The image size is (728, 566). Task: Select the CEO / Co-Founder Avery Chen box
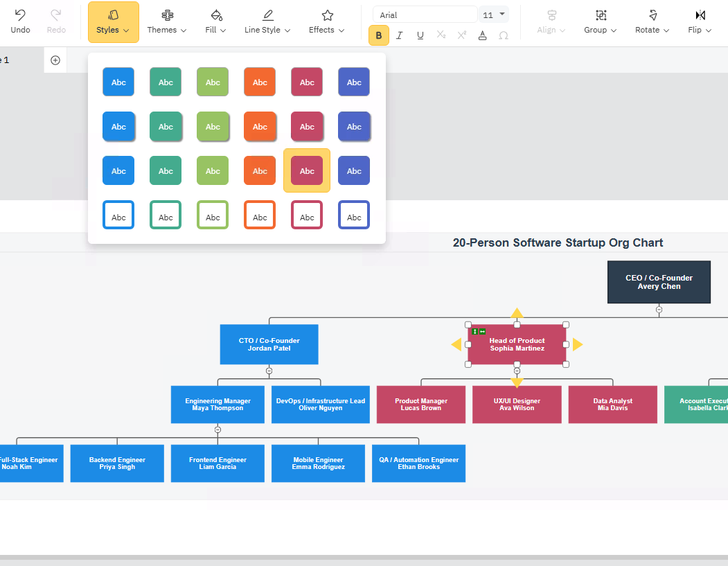(659, 282)
